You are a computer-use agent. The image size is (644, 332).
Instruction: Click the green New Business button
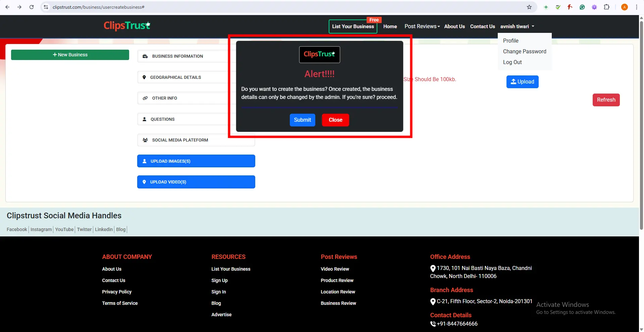click(70, 55)
